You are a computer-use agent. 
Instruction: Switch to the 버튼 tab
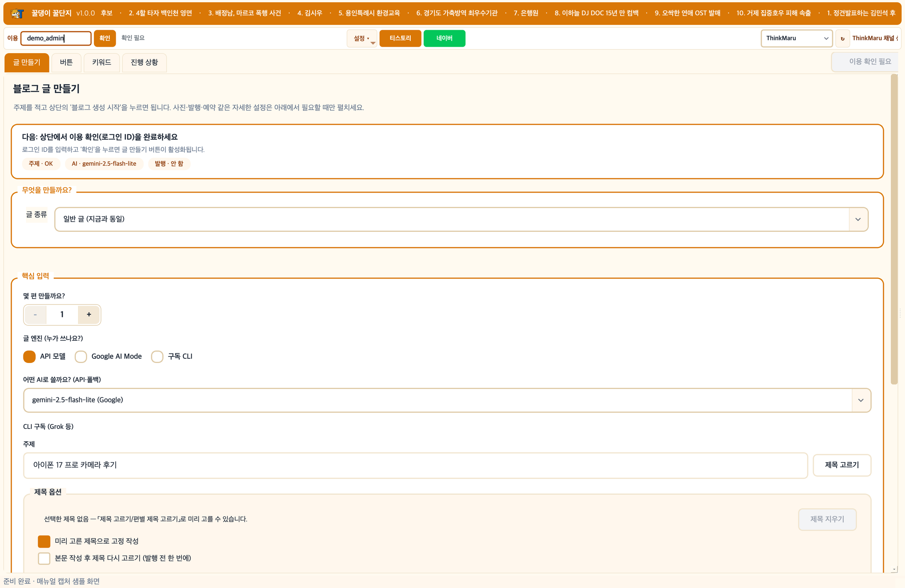(66, 62)
